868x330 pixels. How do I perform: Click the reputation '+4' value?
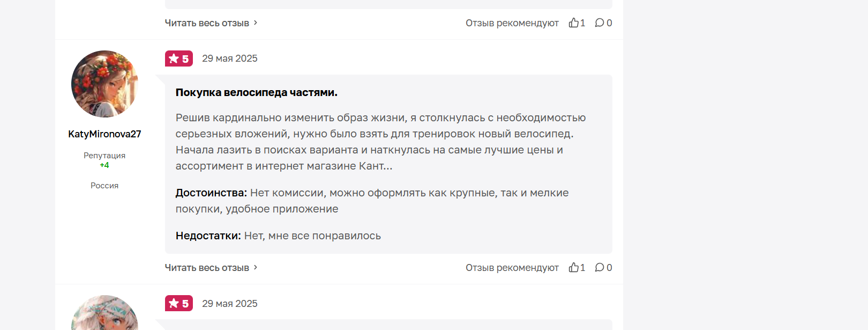[104, 165]
